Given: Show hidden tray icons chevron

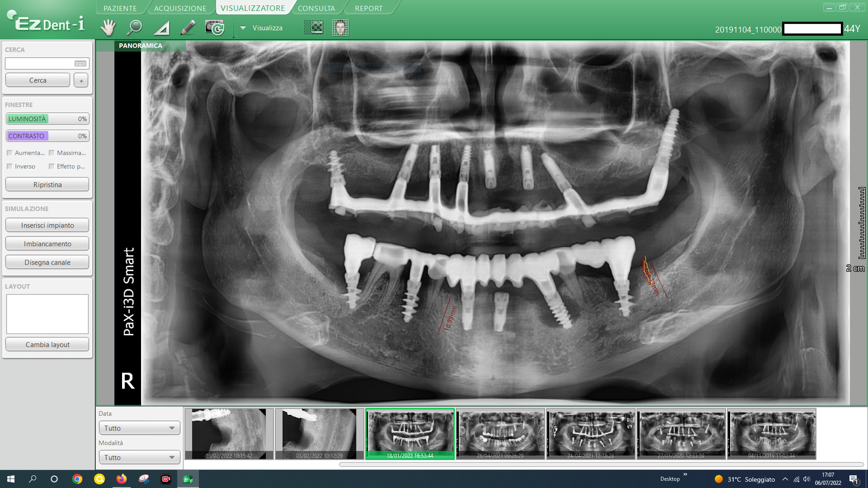Looking at the screenshot, I should [x=785, y=479].
